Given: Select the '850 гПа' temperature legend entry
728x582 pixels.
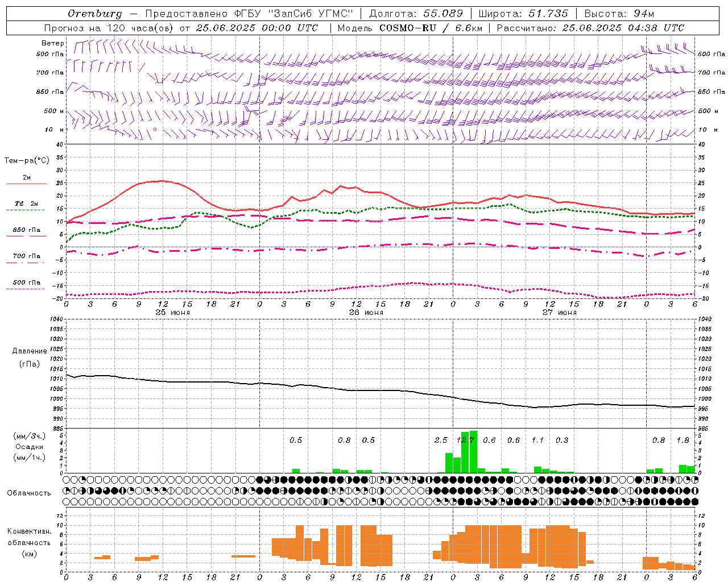Looking at the screenshot, I should click(x=27, y=230).
